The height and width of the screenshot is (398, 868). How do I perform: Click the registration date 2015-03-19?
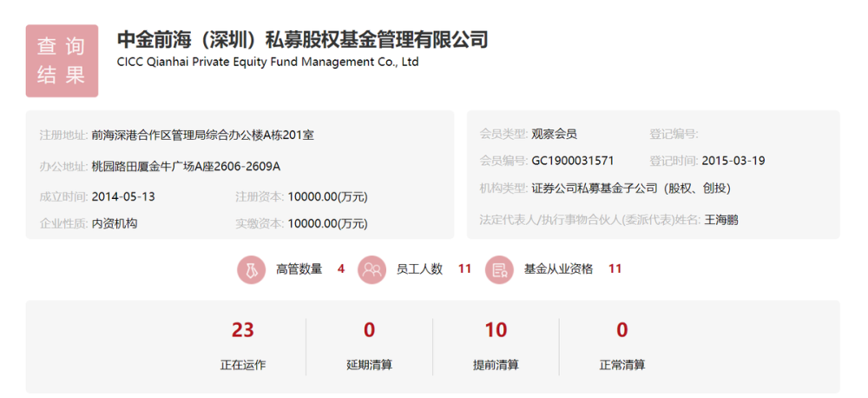pyautogui.click(x=733, y=161)
